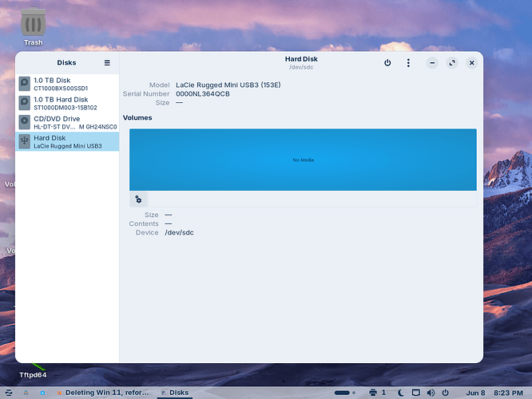532x399 pixels.
Task: Minimize the Disks window
Action: pyautogui.click(x=432, y=63)
